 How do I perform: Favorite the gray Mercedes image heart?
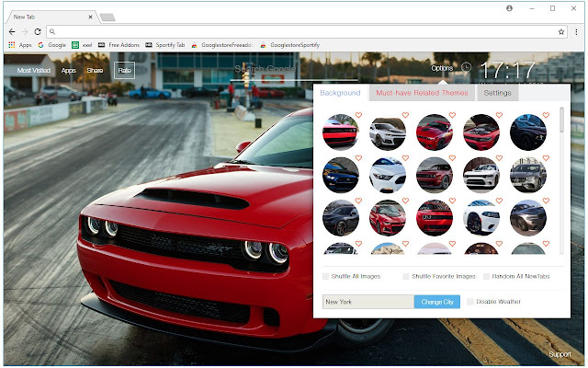click(546, 158)
